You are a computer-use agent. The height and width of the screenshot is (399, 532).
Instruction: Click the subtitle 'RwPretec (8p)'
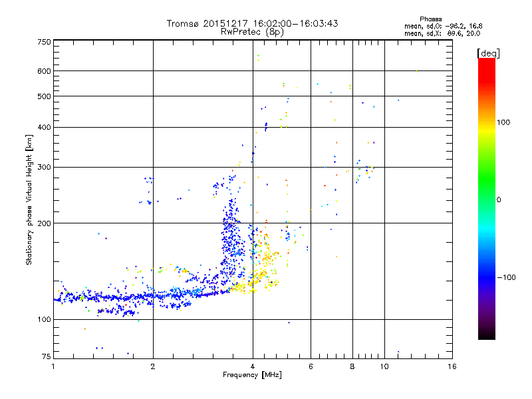click(252, 32)
